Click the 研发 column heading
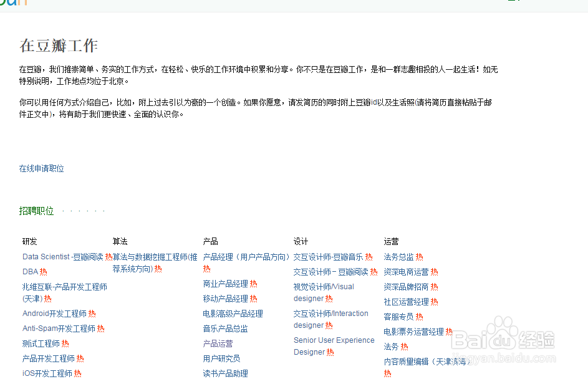Screen dimensions: 588x379 [x=30, y=241]
